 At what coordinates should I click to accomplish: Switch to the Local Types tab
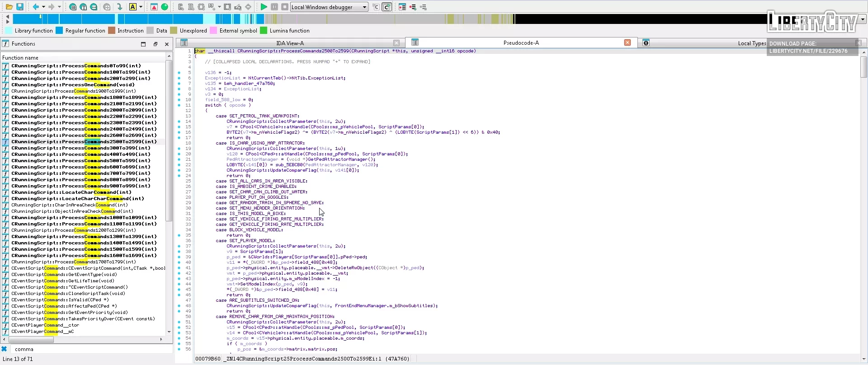point(751,43)
